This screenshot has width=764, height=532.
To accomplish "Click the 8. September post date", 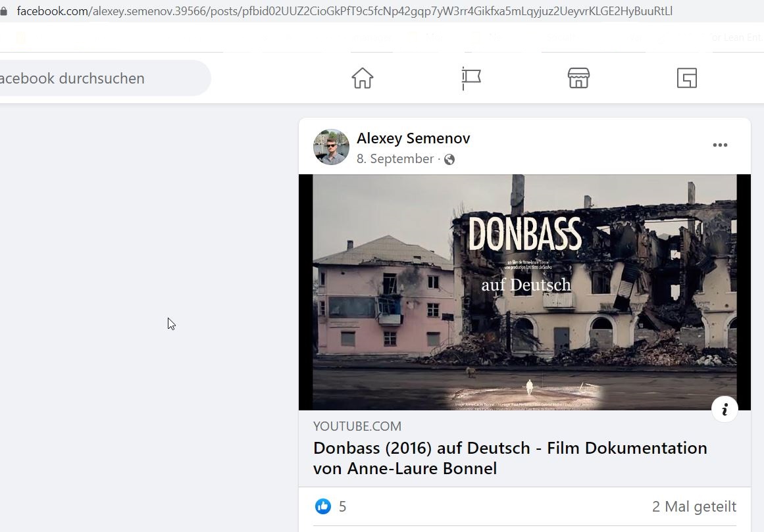I will click(x=395, y=158).
